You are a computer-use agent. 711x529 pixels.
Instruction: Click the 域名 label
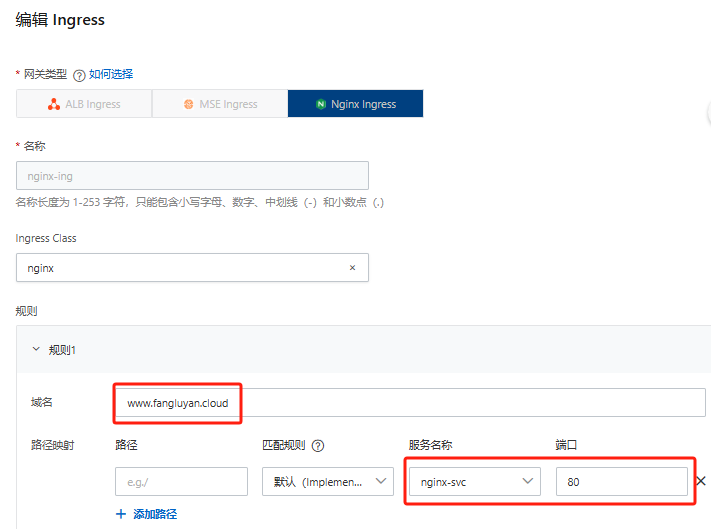tap(42, 402)
